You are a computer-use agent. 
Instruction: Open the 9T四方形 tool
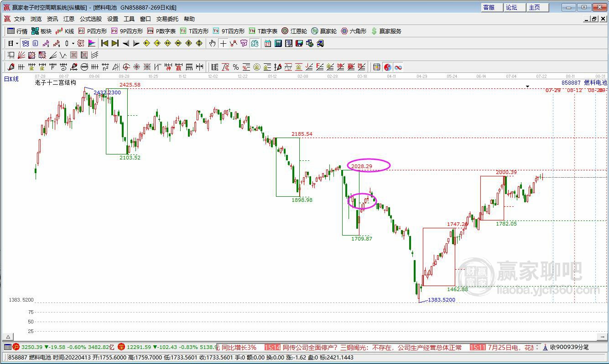229,31
